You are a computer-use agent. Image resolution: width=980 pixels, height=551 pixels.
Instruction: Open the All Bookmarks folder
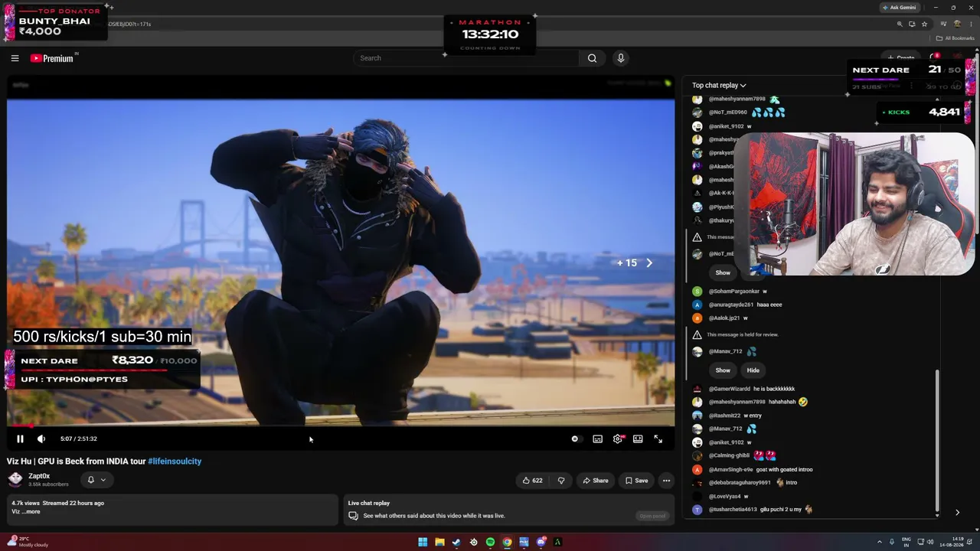[955, 38]
